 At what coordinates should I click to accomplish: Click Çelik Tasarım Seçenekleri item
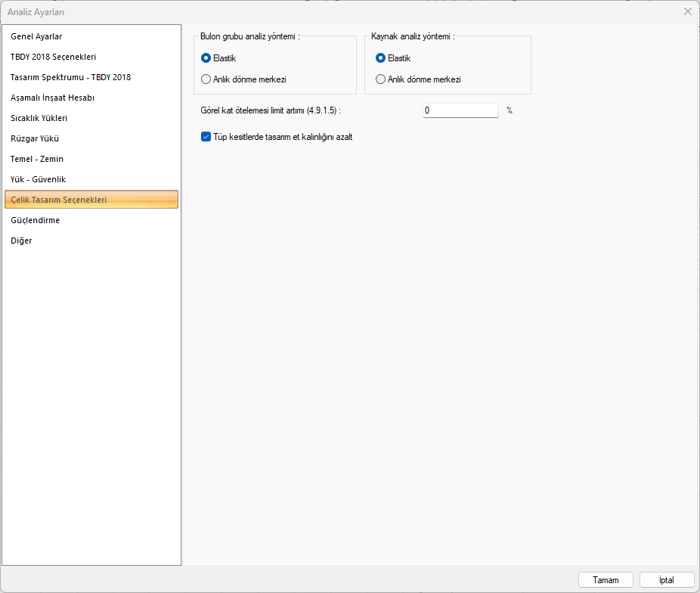pos(58,200)
